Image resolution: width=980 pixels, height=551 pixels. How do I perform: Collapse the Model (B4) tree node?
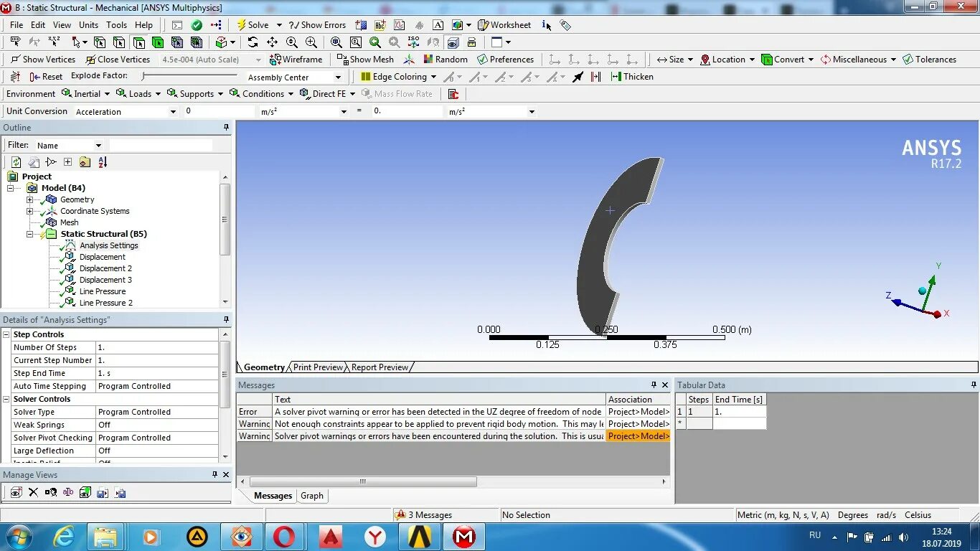coord(11,188)
